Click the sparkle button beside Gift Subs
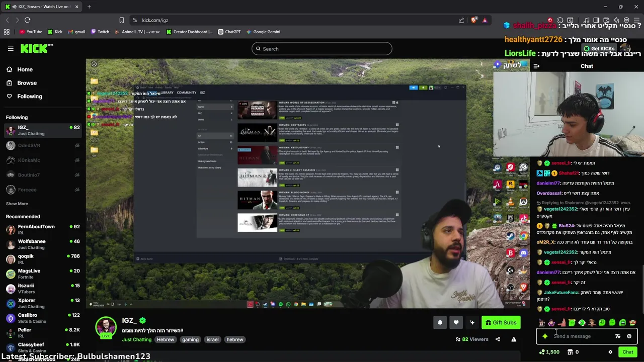 click(472, 323)
